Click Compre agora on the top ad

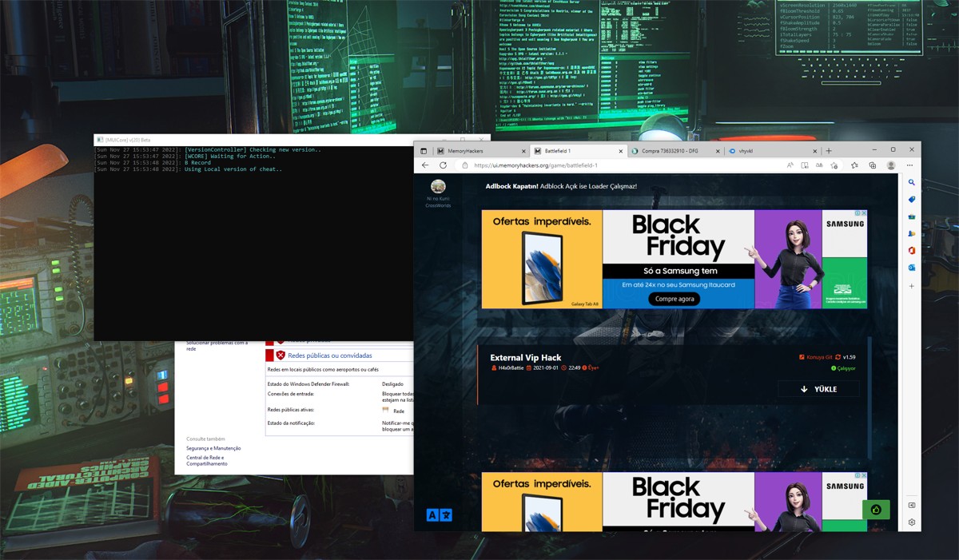(x=674, y=299)
